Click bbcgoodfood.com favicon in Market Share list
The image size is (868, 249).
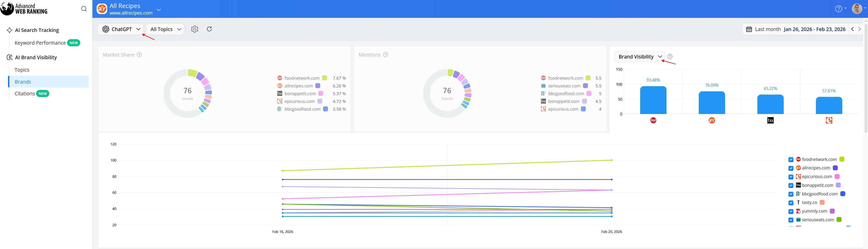point(280,109)
